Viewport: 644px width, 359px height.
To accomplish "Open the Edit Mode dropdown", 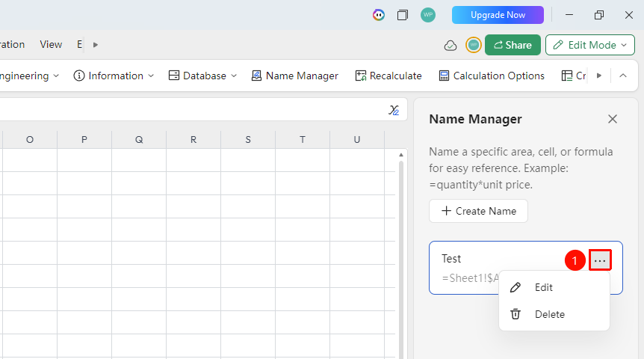I will click(589, 45).
